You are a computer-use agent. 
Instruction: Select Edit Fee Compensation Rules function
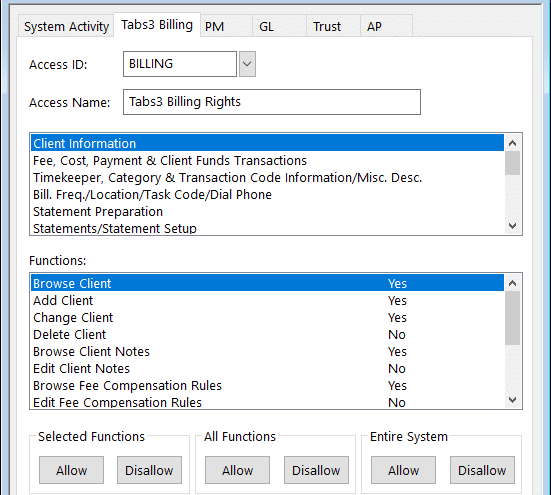point(267,402)
